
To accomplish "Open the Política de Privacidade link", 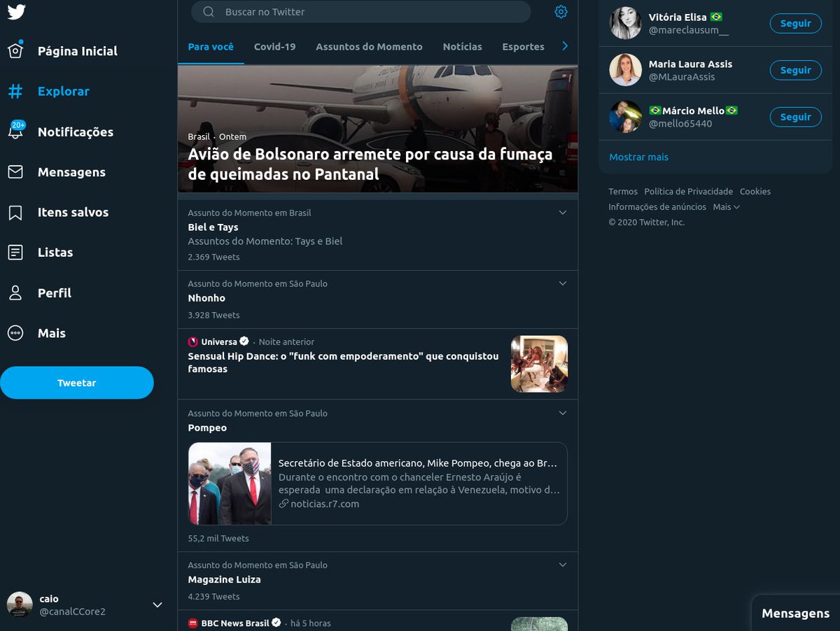I will pyautogui.click(x=688, y=191).
